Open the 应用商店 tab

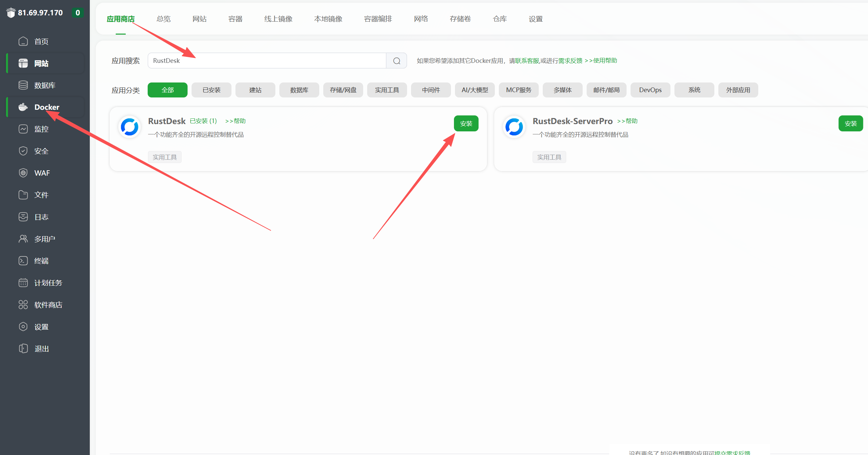(121, 19)
